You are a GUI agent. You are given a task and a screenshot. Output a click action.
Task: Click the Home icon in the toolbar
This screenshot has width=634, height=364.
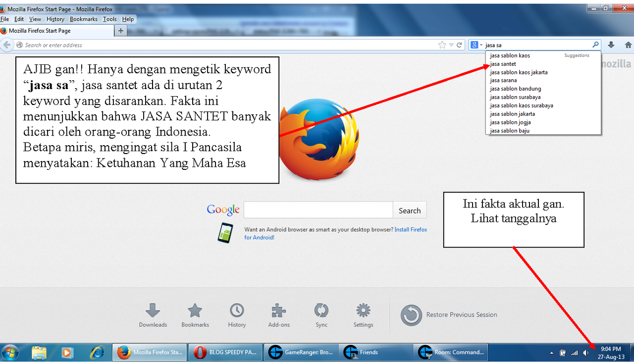(628, 44)
